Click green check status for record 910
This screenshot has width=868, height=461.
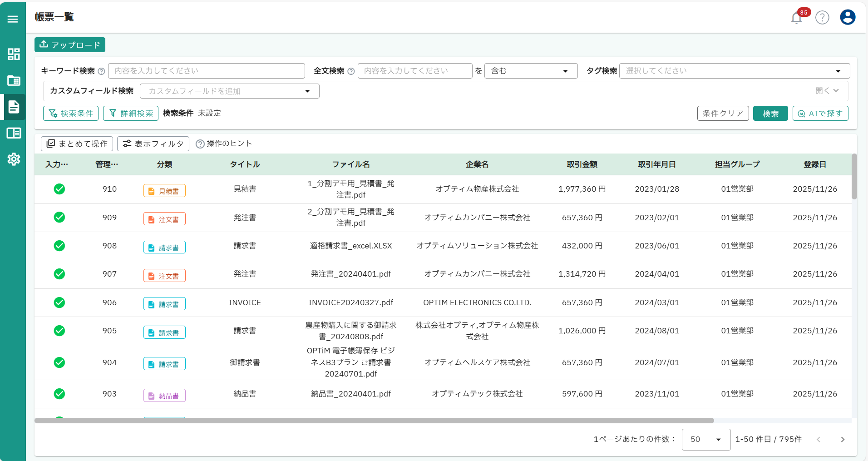[x=59, y=189]
